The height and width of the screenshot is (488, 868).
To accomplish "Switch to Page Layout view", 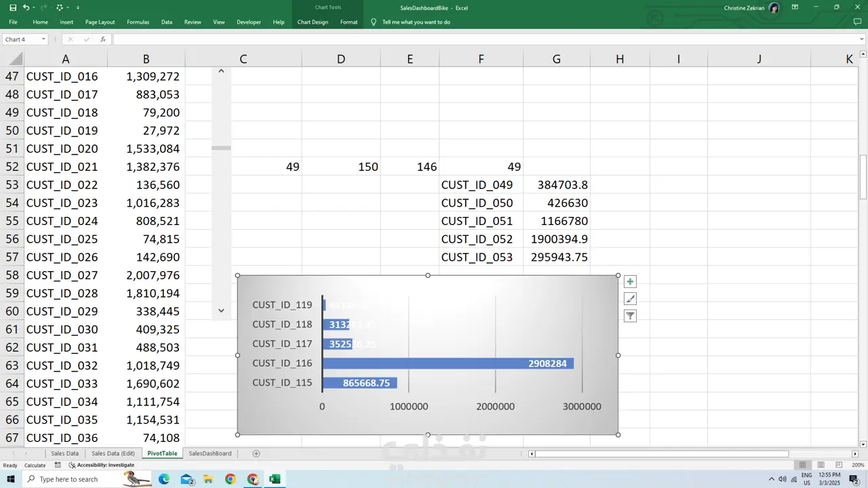I will point(821,465).
